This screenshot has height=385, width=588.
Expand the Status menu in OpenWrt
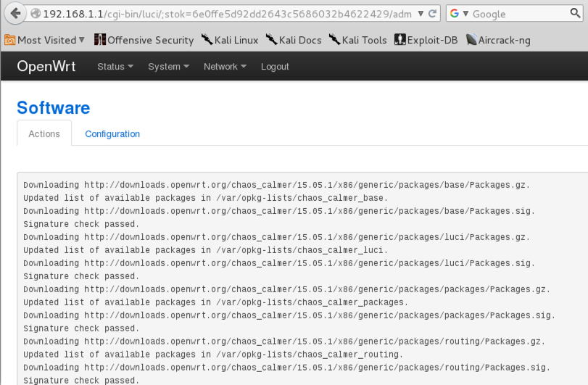coord(115,67)
